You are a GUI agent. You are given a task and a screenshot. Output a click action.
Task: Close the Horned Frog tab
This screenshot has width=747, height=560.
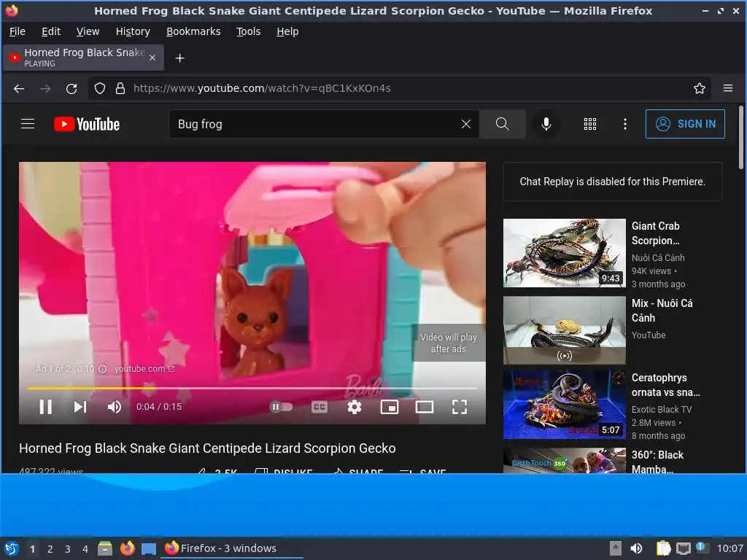click(152, 58)
